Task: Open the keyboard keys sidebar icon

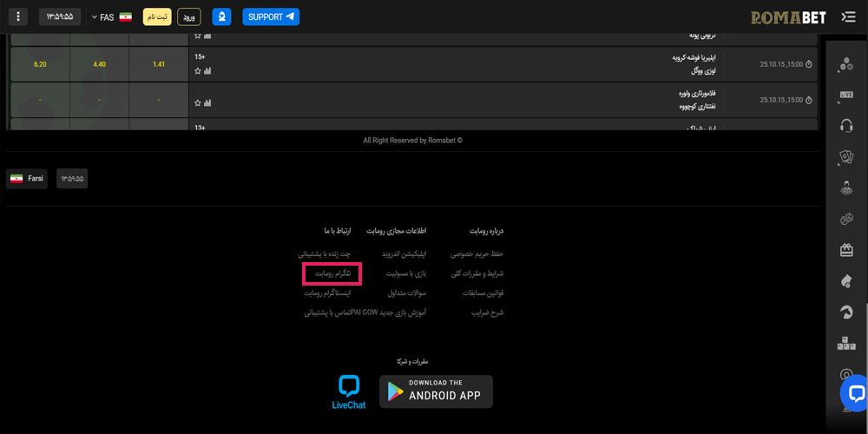Action: point(845,344)
